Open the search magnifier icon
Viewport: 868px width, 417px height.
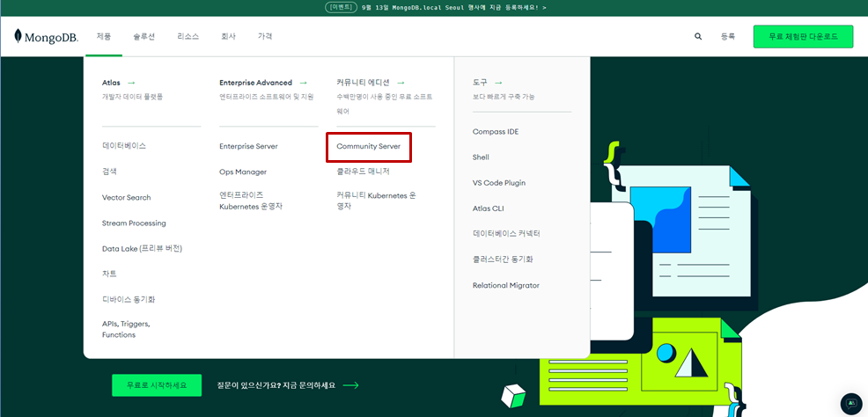(x=698, y=36)
